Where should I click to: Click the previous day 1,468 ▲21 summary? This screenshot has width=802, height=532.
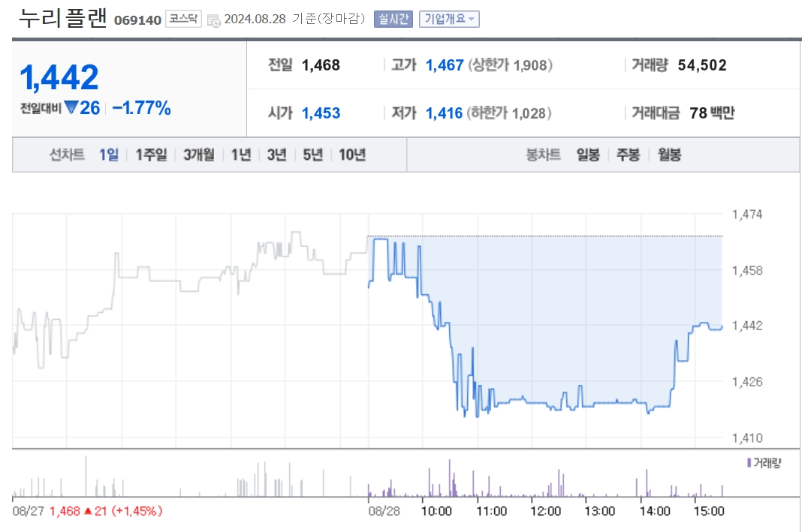[106, 511]
